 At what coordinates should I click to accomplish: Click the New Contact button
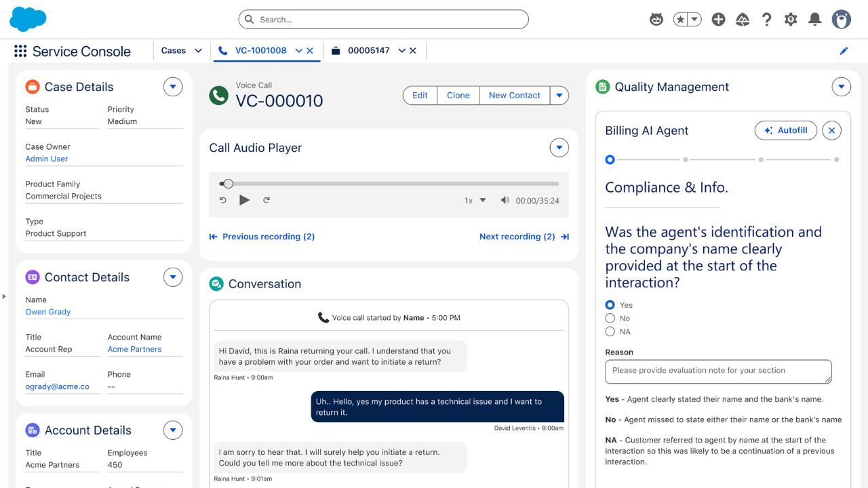515,96
